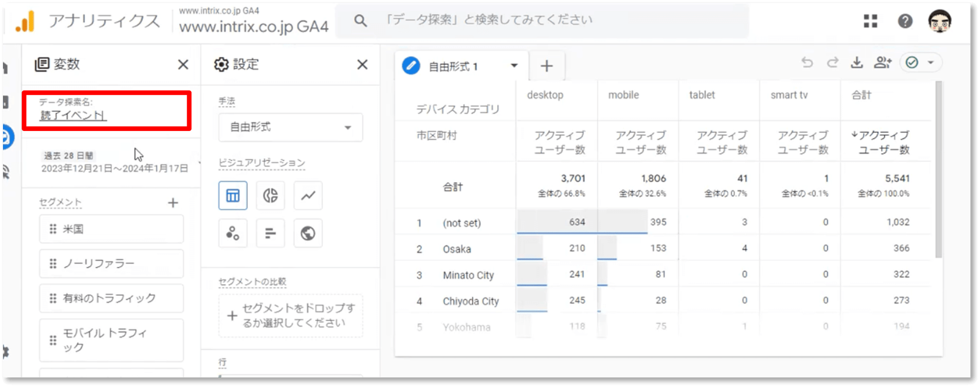980x387 pixels.
Task: Click the exploration name field 読了イベント
Action: pos(73,116)
